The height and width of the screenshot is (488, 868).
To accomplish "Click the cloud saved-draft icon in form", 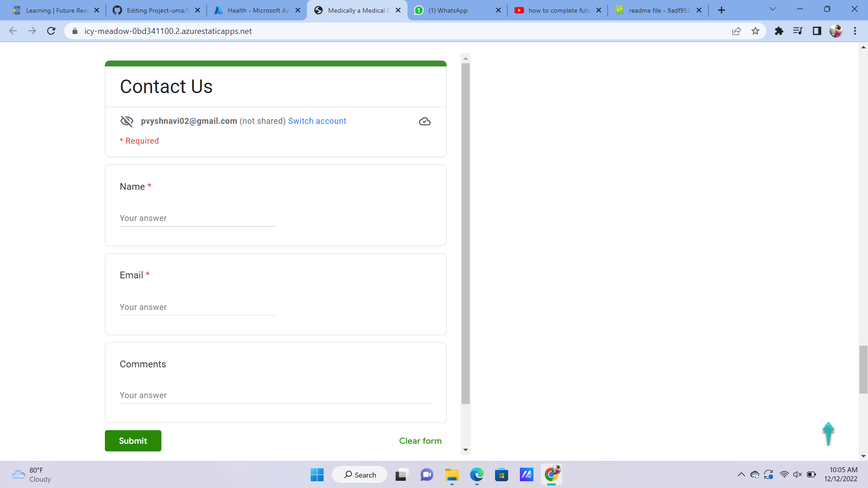I will tap(425, 122).
